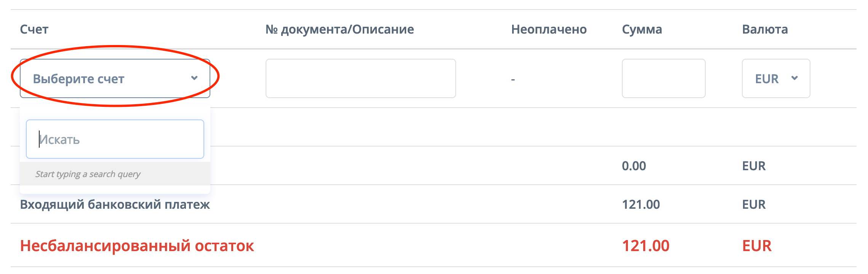Click the 0.00 amount value
The image size is (868, 274).
(634, 166)
